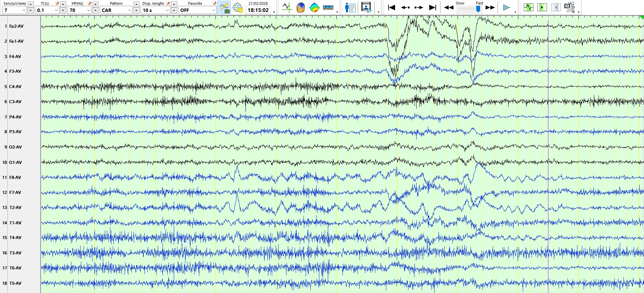Step HF(Hz) value down with down arrow
The width and height of the screenshot is (644, 293).
click(96, 10)
